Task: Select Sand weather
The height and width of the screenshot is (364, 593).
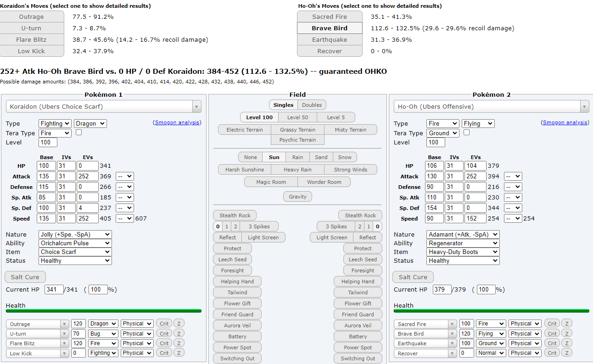Action: click(321, 157)
